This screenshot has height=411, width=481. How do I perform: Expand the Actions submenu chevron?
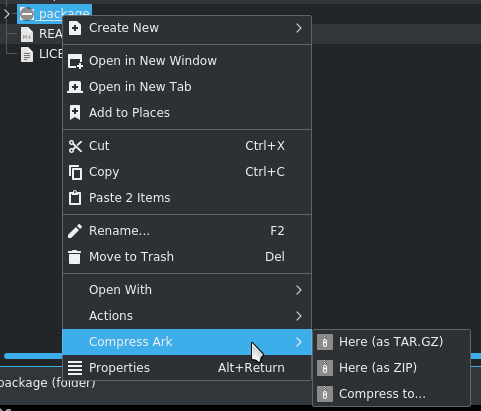pos(299,316)
